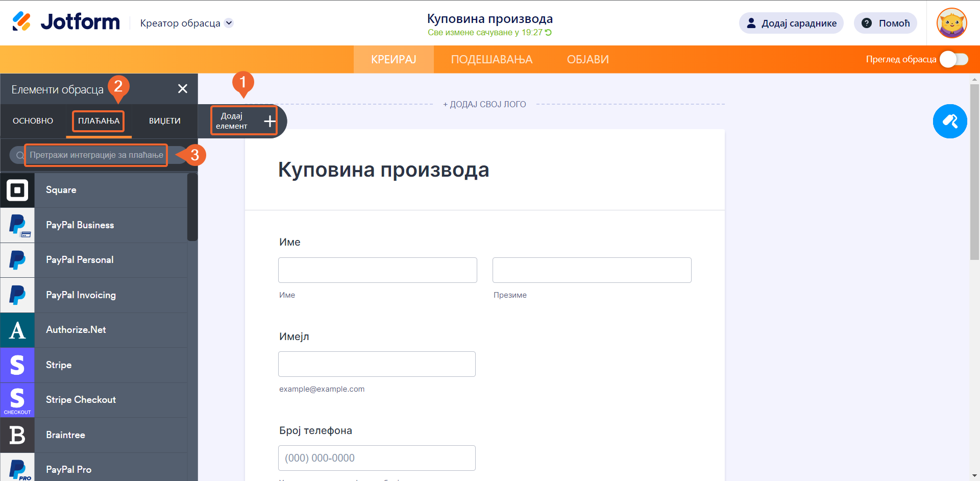
Task: Open the Помоћ help button
Action: [x=886, y=23]
